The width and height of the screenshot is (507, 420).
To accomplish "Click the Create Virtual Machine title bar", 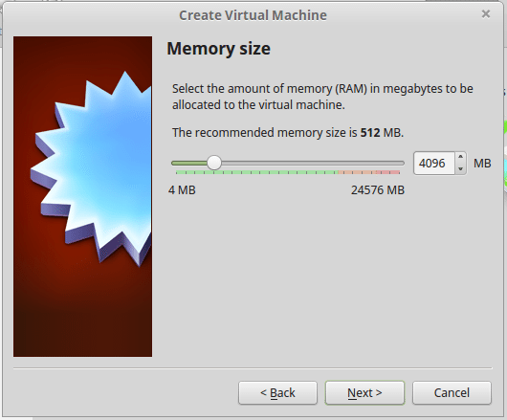I will (253, 15).
